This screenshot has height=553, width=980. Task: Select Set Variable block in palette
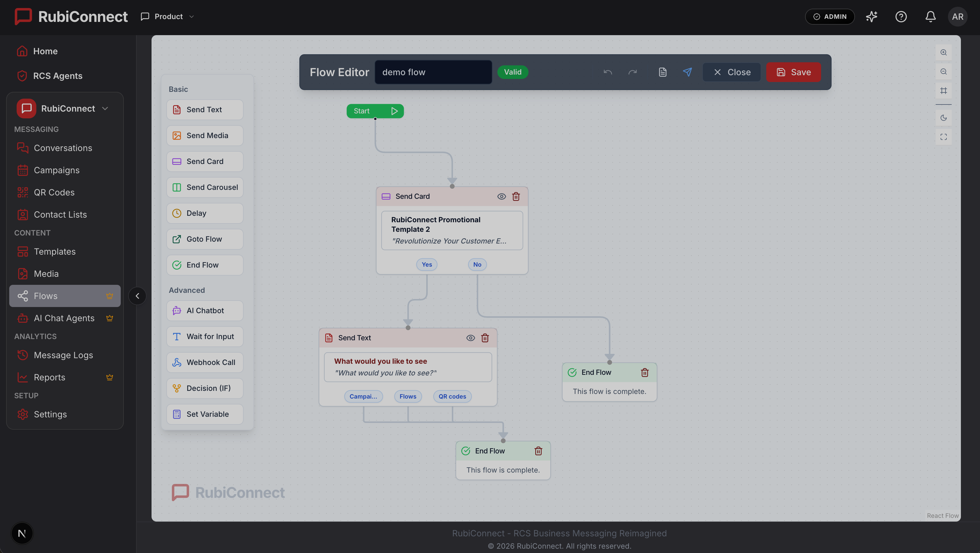205,414
